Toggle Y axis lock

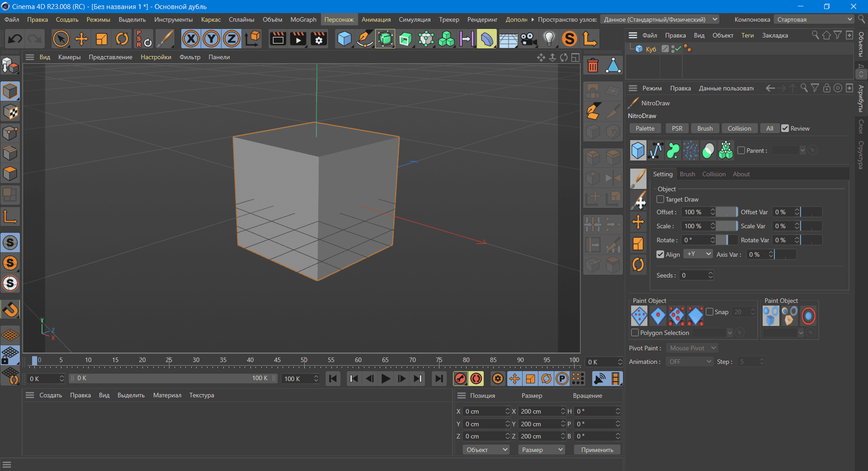coord(211,39)
